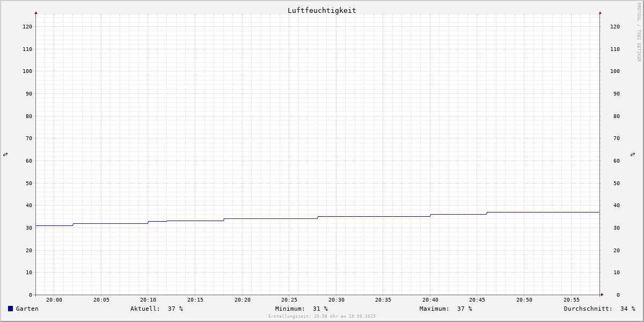Click the 20:15 x-axis time label
This screenshot has height=322, width=644.
[195, 300]
